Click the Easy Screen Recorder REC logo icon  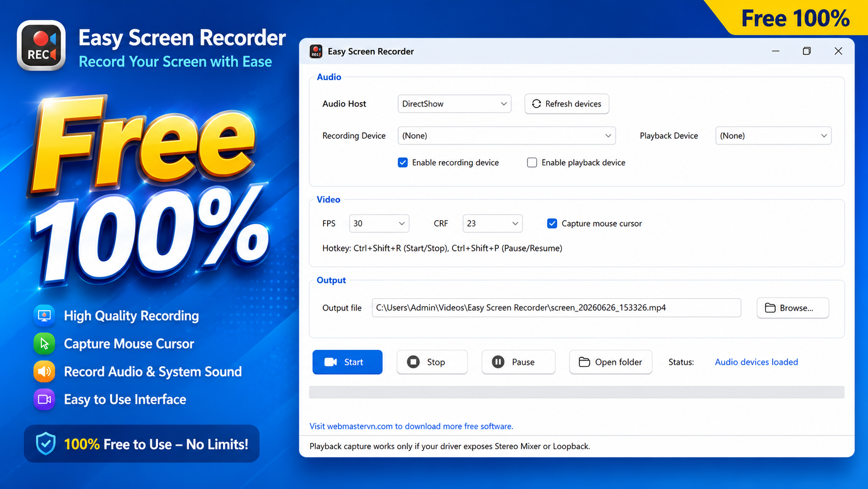(x=41, y=45)
